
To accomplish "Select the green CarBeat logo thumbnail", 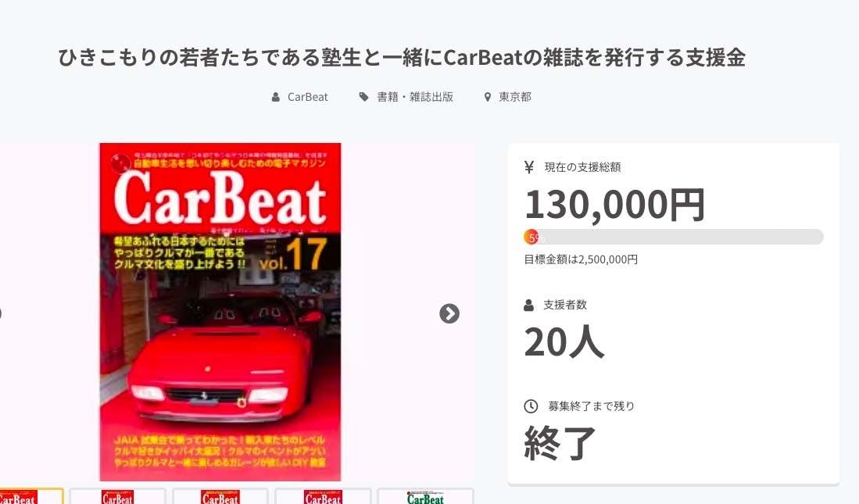I will 425,496.
